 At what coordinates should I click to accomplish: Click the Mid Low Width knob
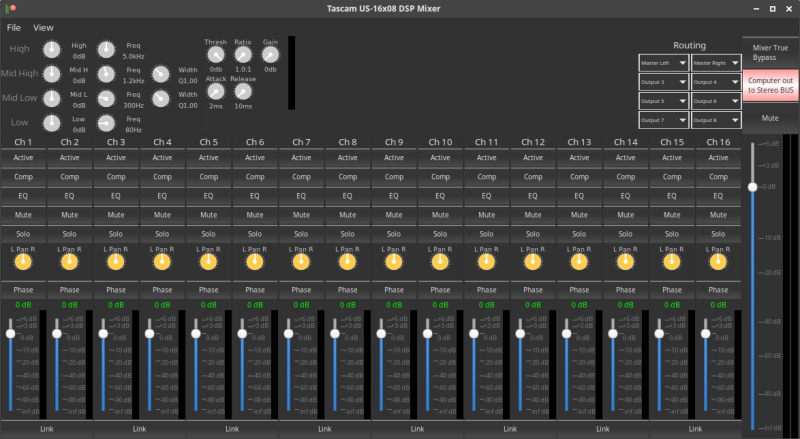click(161, 99)
